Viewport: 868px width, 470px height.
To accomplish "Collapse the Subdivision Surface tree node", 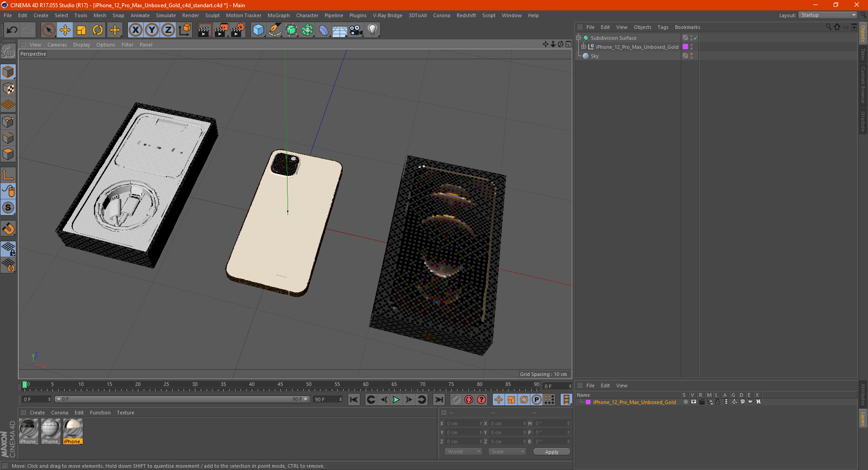I will pos(579,38).
